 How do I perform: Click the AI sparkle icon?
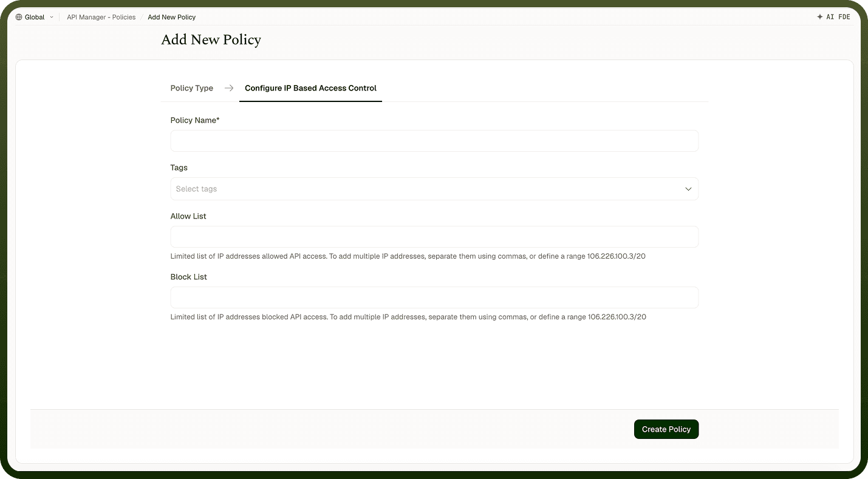(x=820, y=17)
